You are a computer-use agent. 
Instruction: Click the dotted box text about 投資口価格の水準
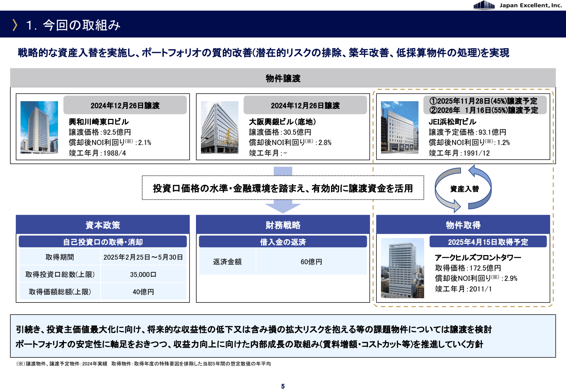[x=283, y=188]
